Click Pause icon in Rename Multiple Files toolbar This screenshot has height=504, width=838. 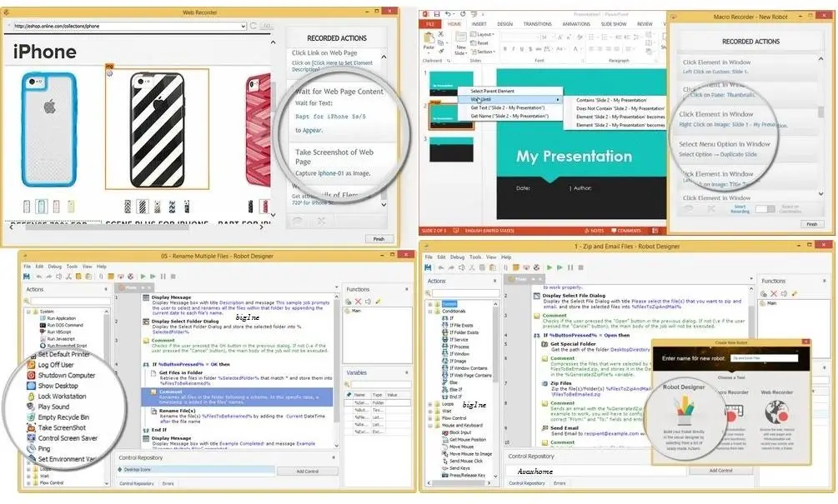coord(163,277)
